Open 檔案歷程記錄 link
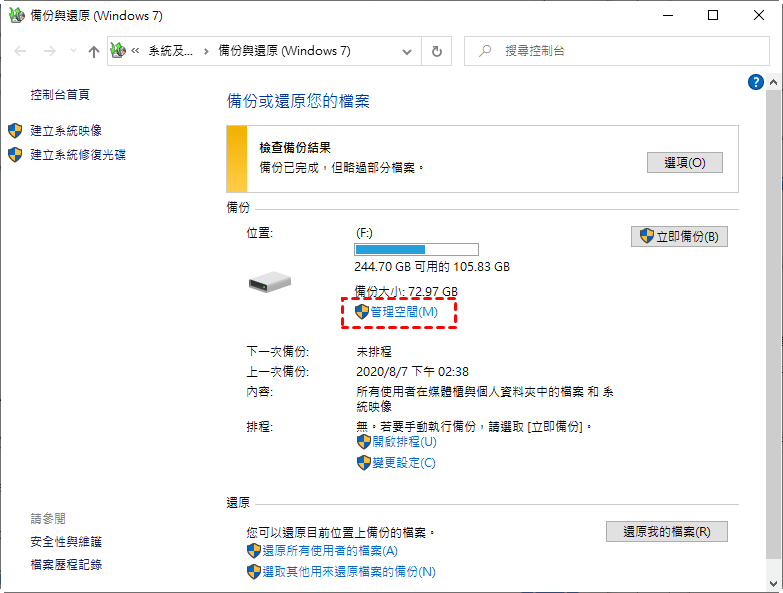 pyautogui.click(x=66, y=565)
